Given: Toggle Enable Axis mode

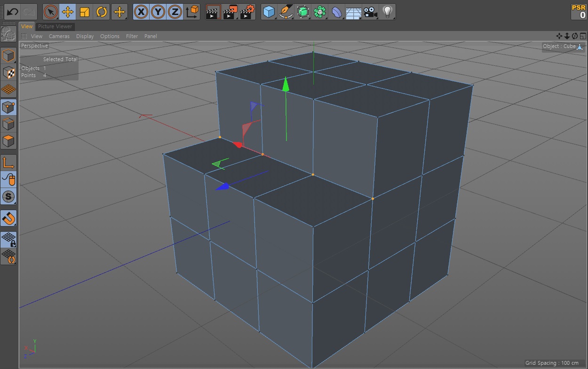Looking at the screenshot, I should pos(8,163).
